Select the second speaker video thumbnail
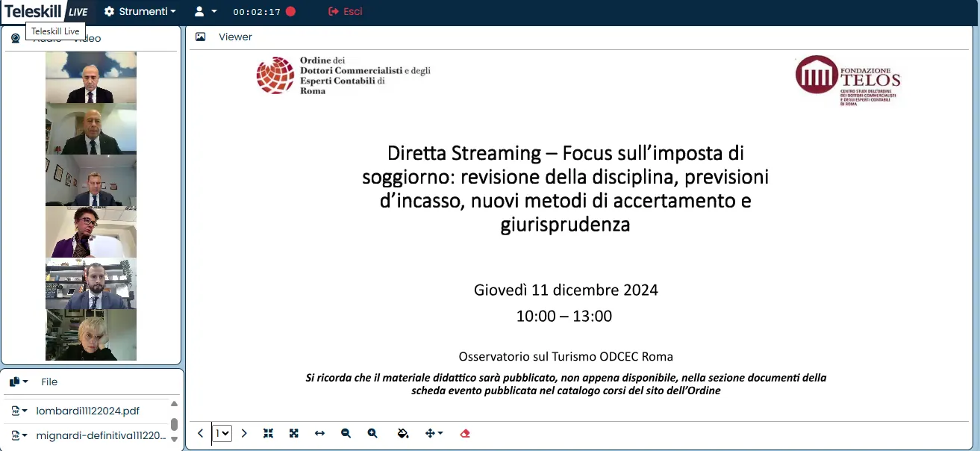Image resolution: width=980 pixels, height=451 pixels. tap(91, 128)
